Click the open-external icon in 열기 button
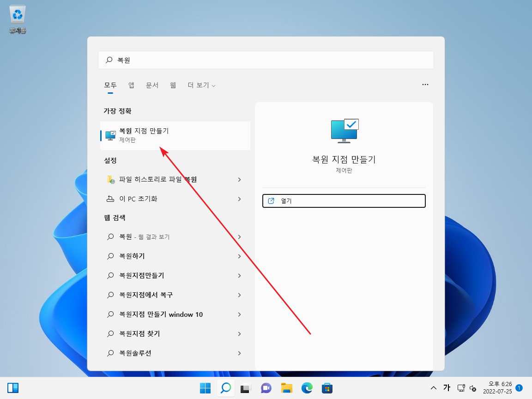The image size is (532, 399). pyautogui.click(x=271, y=201)
